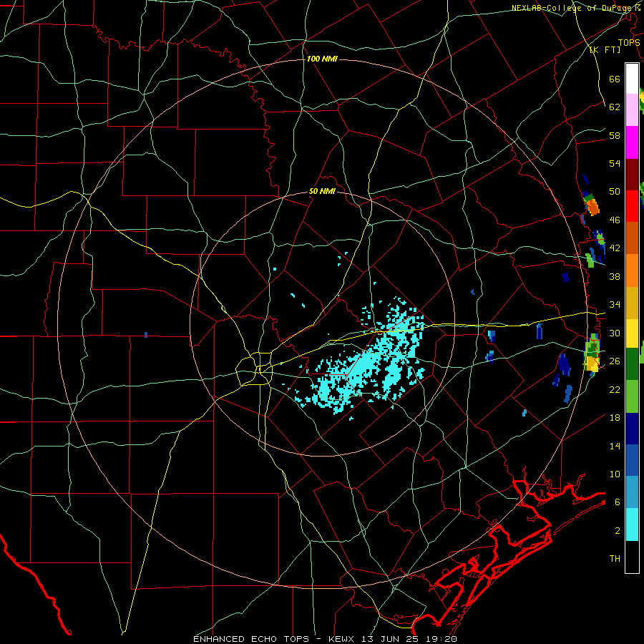Pick the bright orange legend swatch
Viewport: 644px width, 644px height.
(632, 270)
